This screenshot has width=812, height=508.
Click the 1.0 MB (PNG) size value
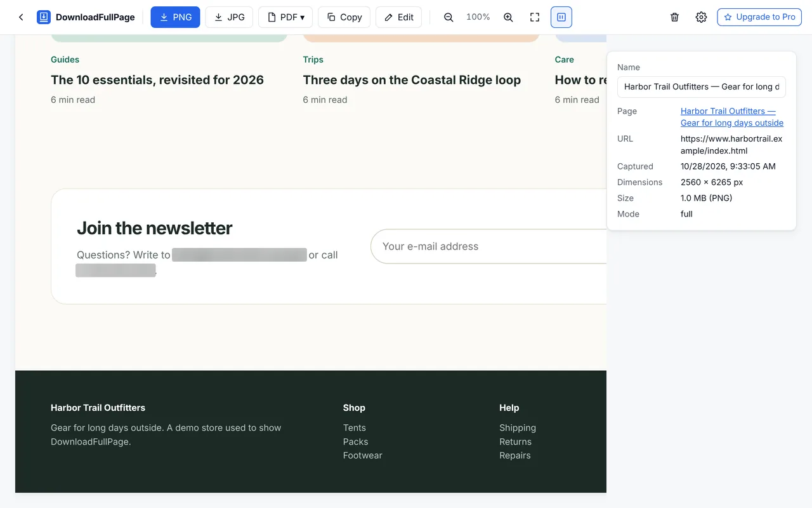pos(707,198)
